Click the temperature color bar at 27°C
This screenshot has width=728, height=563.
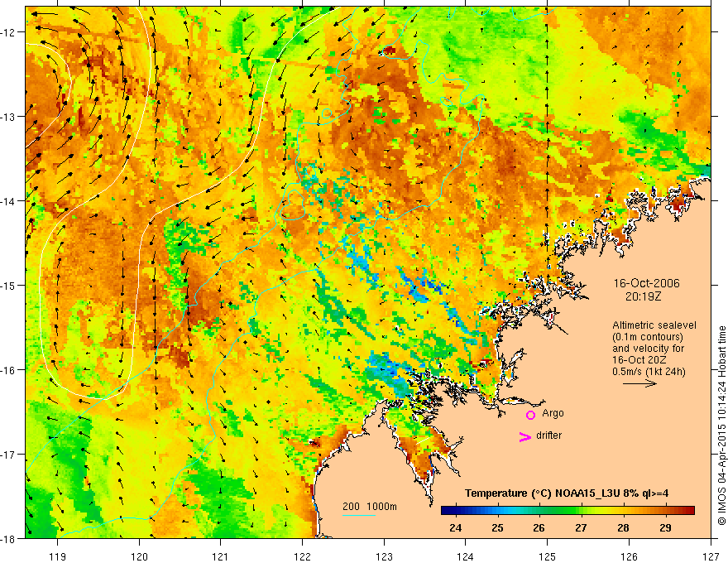(582, 510)
